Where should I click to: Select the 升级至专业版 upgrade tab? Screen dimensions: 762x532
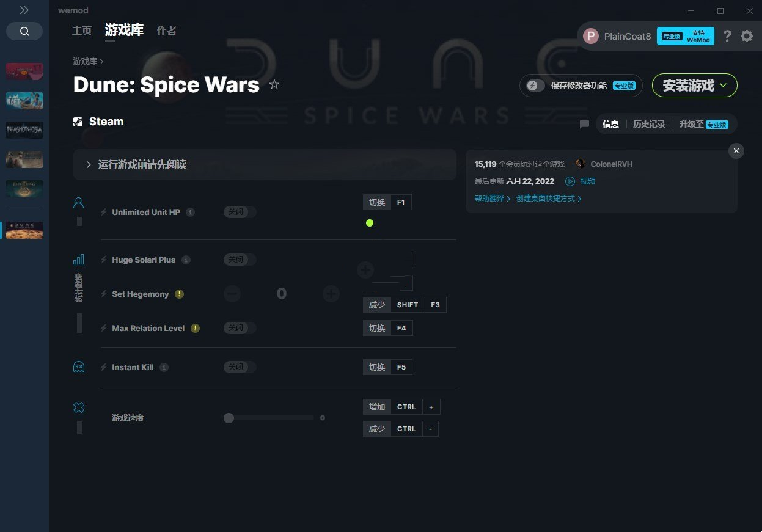703,124
